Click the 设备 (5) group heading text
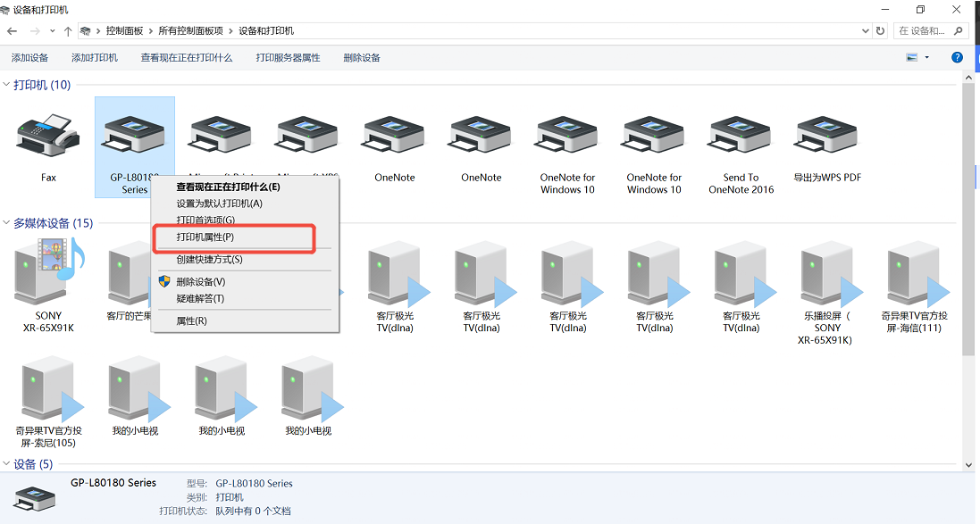 coord(33,464)
